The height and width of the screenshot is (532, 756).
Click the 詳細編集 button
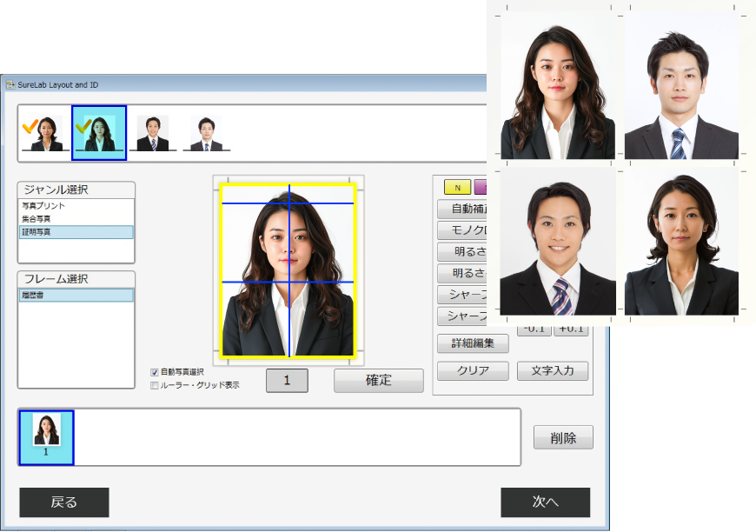click(x=473, y=342)
